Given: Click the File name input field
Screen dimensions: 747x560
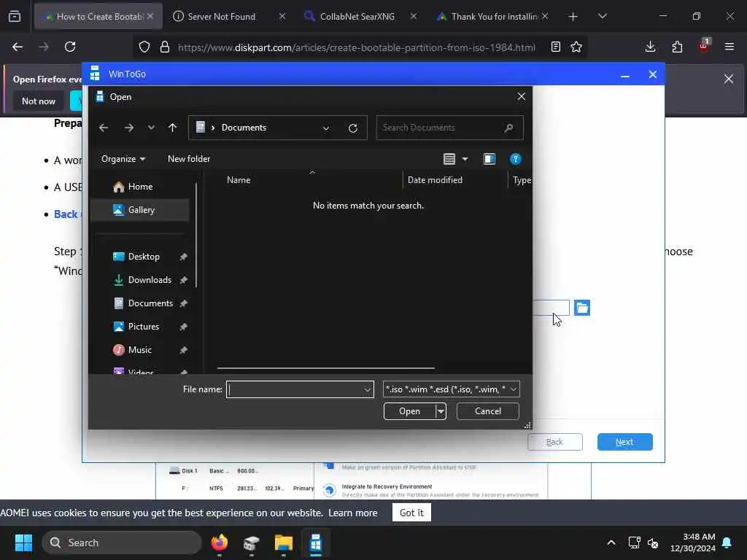Looking at the screenshot, I should click(295, 389).
